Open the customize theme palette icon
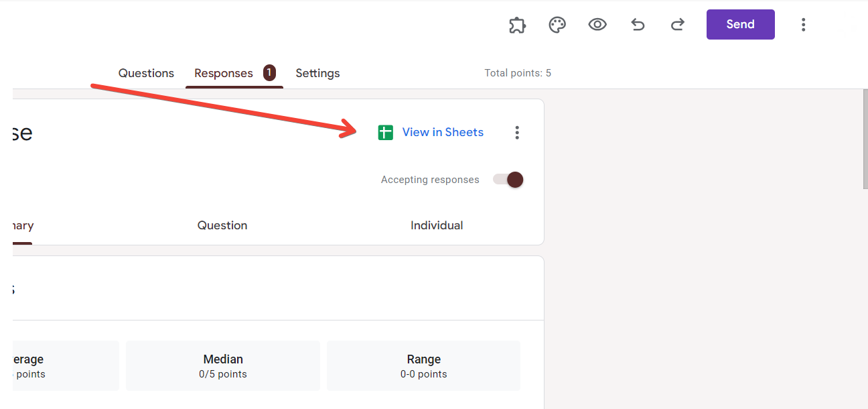Viewport: 868px width, 409px height. (x=557, y=25)
